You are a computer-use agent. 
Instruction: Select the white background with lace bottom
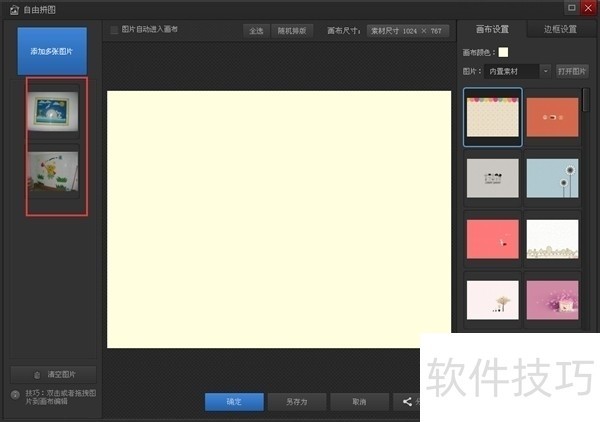[x=553, y=239]
